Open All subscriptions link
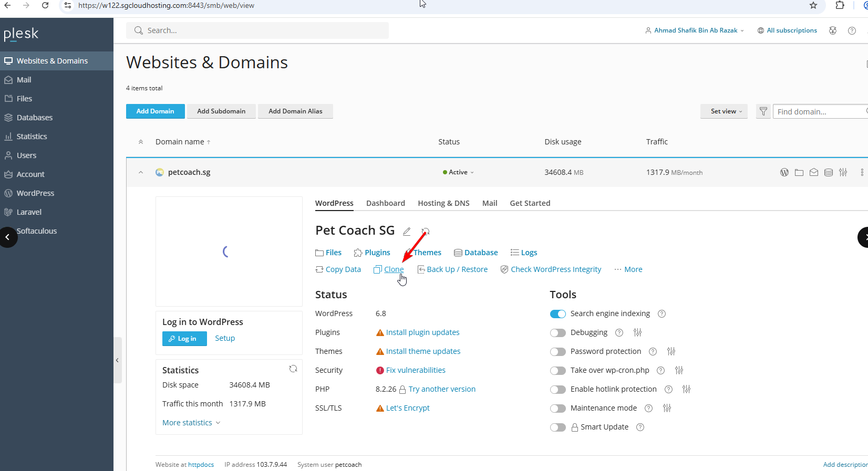Image resolution: width=868 pixels, height=471 pixels. pos(787,30)
